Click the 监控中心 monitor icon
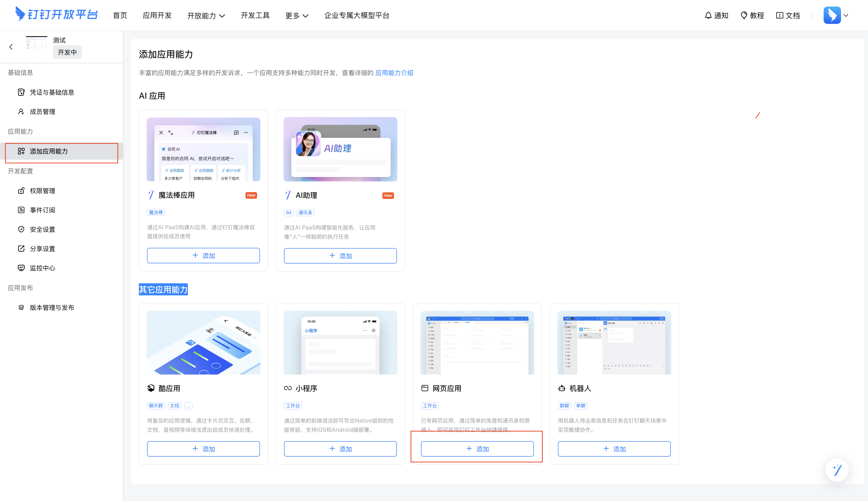 [x=21, y=268]
